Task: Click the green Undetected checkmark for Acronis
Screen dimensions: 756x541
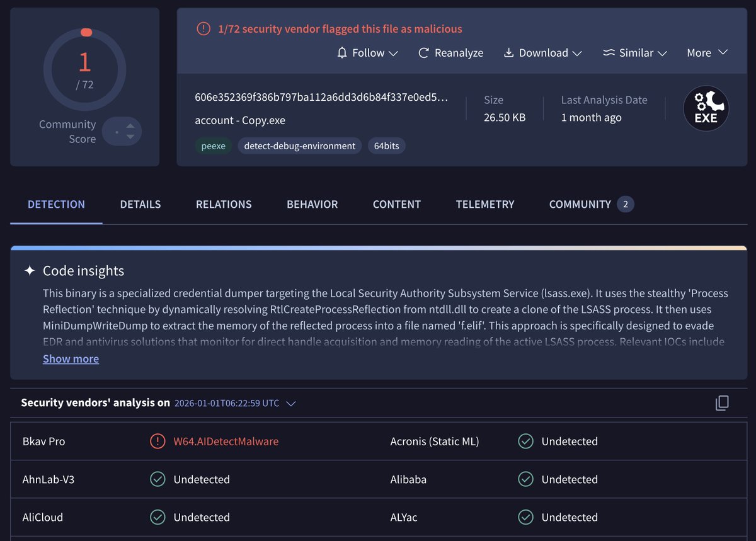Action: (x=525, y=441)
